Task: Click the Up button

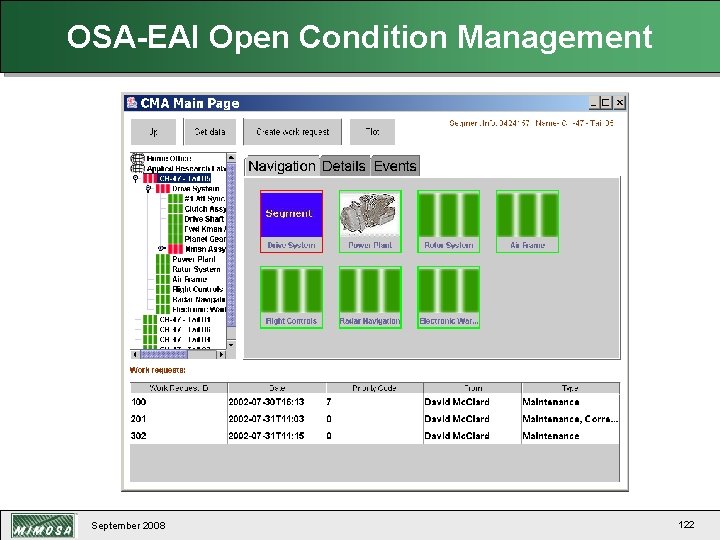Action: click(x=153, y=132)
